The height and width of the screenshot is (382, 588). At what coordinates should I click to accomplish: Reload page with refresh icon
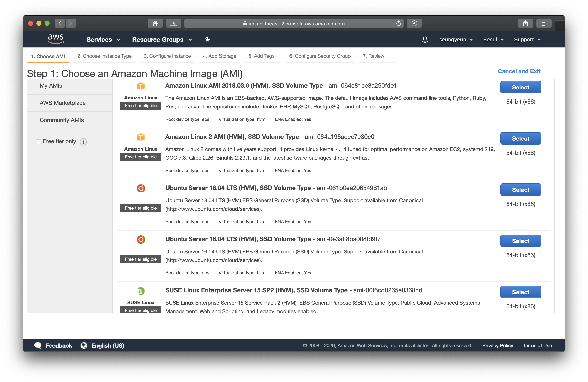(398, 24)
